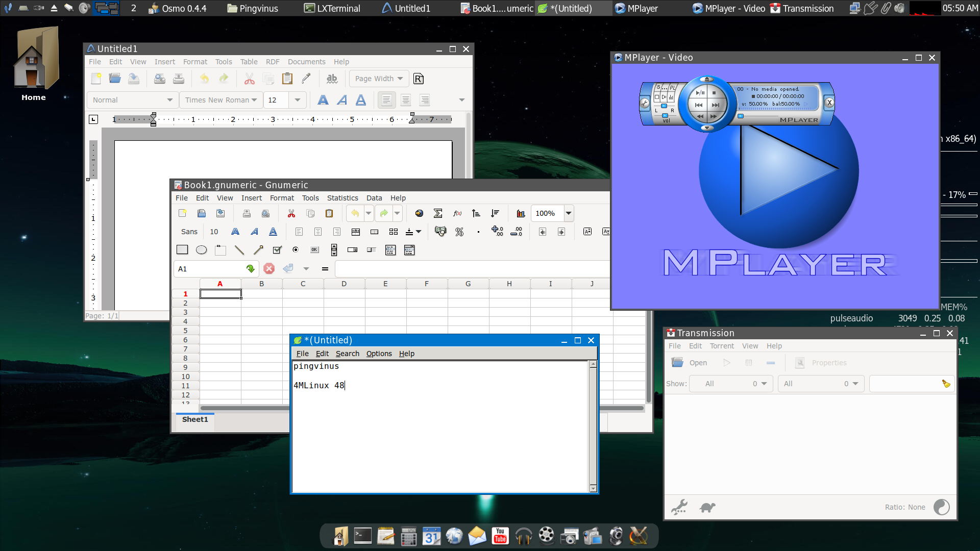The width and height of the screenshot is (980, 551).
Task: Insert a checkbox widget in Gnumeric
Action: (x=277, y=250)
